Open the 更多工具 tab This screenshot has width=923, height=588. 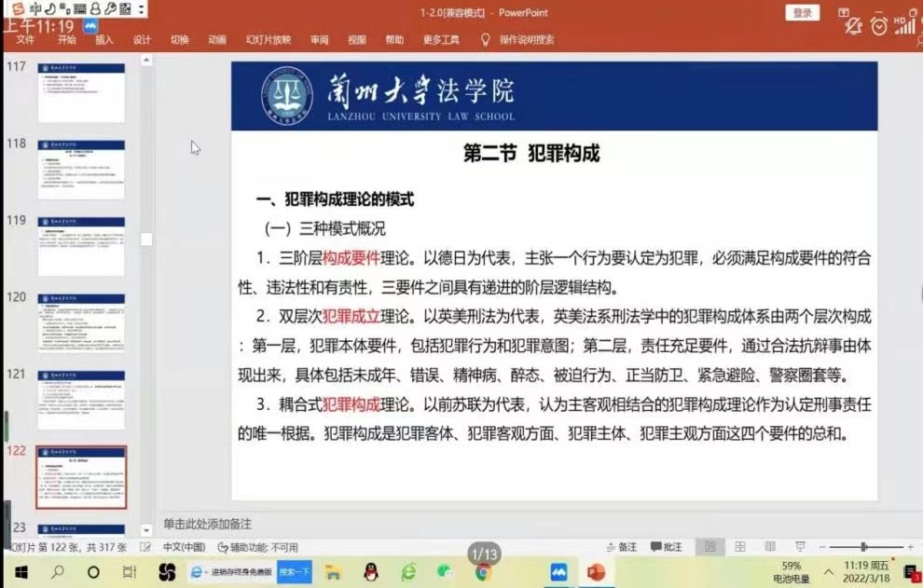[441, 39]
